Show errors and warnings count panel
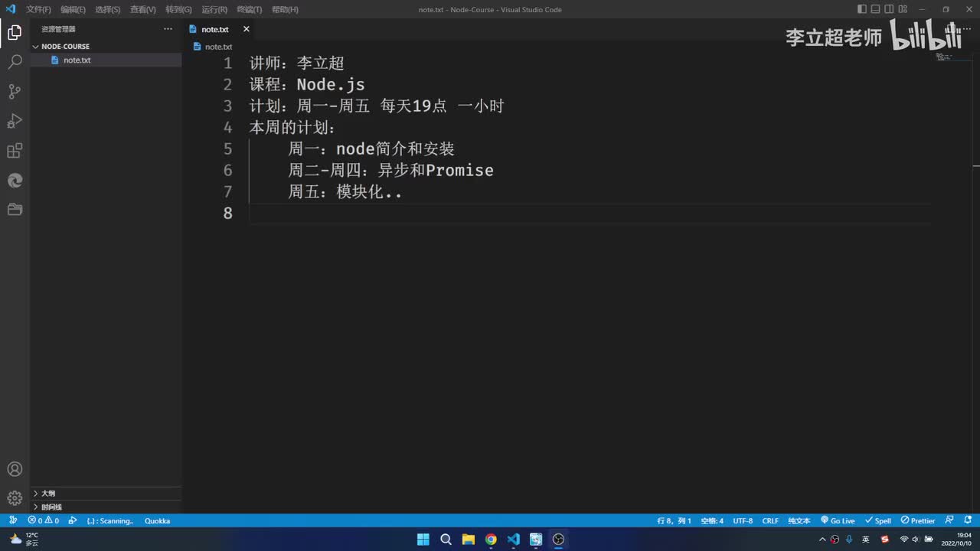Screen dimensions: 980x551 point(43,520)
